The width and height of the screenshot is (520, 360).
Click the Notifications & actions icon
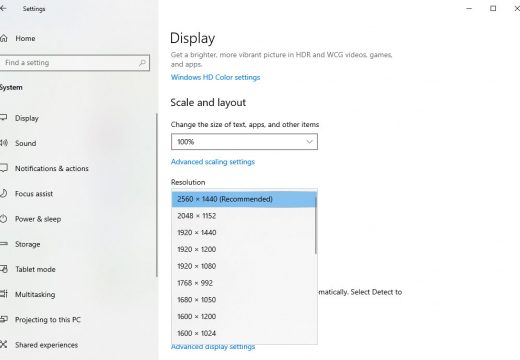3,168
